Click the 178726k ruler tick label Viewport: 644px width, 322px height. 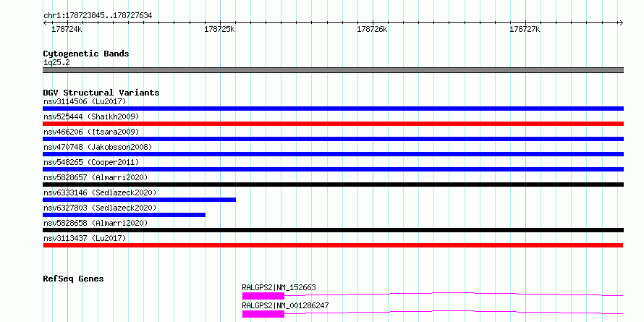372,29
